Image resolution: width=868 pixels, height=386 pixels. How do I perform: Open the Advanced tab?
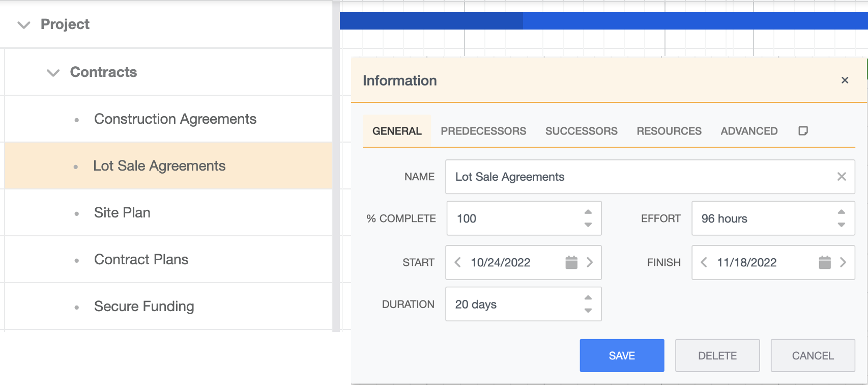click(749, 131)
